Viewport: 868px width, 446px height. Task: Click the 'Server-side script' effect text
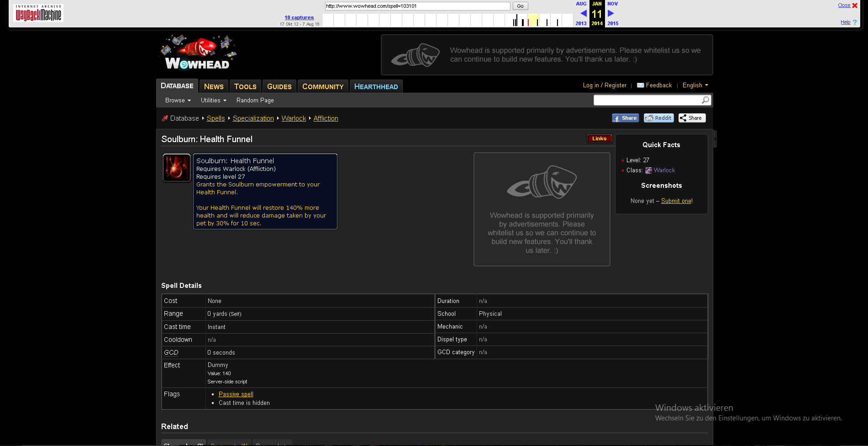[227, 382]
